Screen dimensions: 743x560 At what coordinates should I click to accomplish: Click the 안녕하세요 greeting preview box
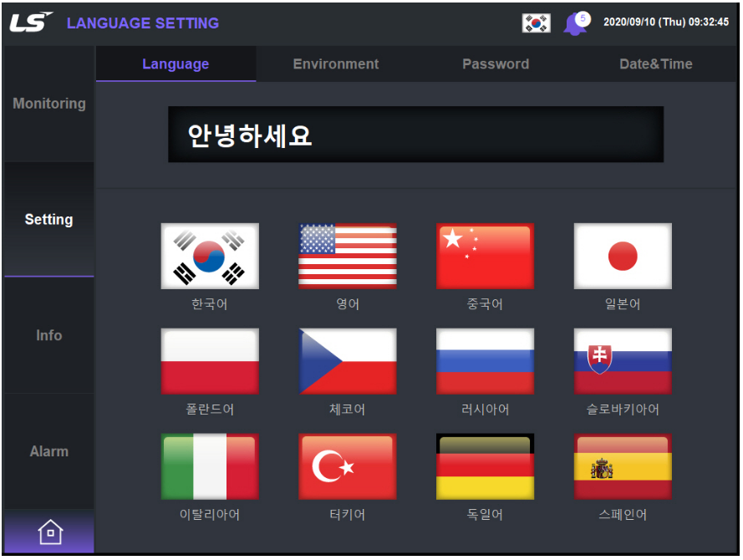415,135
